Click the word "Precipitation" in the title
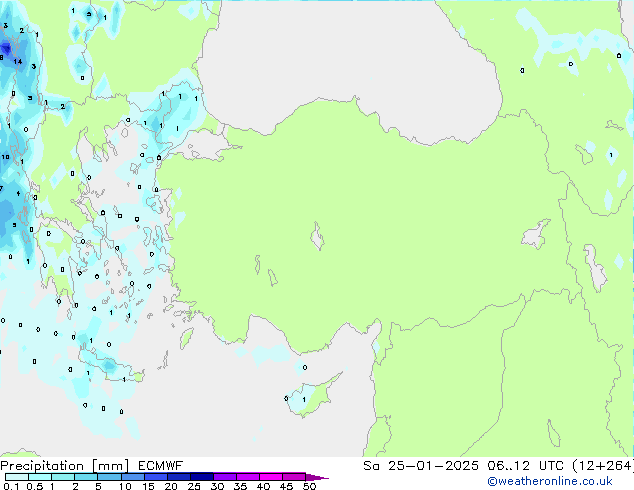The width and height of the screenshot is (634, 490). pos(42,466)
